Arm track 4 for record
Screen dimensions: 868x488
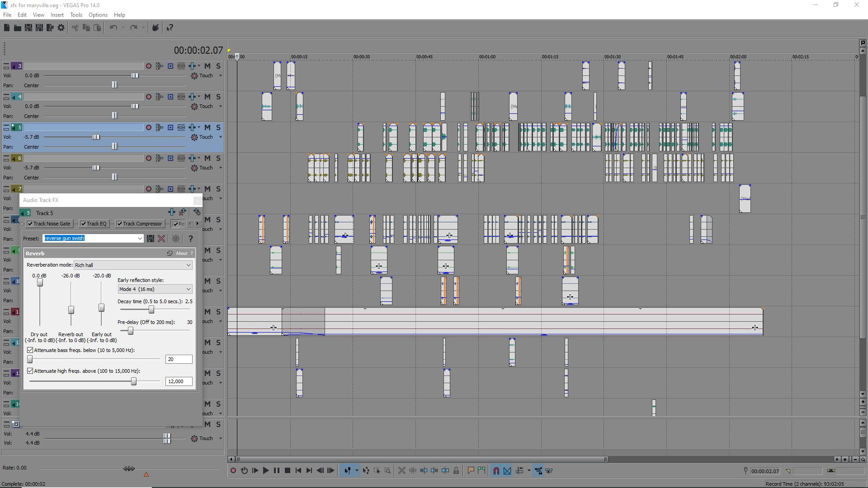[149, 97]
